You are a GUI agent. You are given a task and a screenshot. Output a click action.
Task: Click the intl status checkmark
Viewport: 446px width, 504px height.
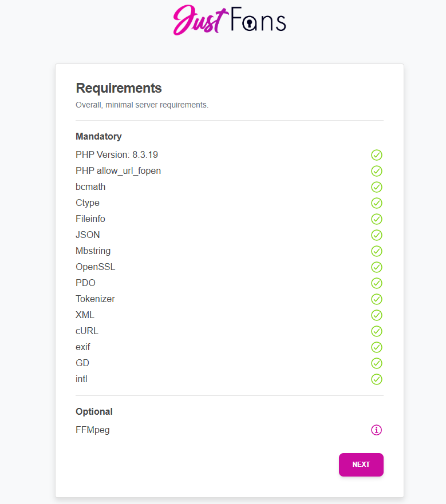click(376, 379)
